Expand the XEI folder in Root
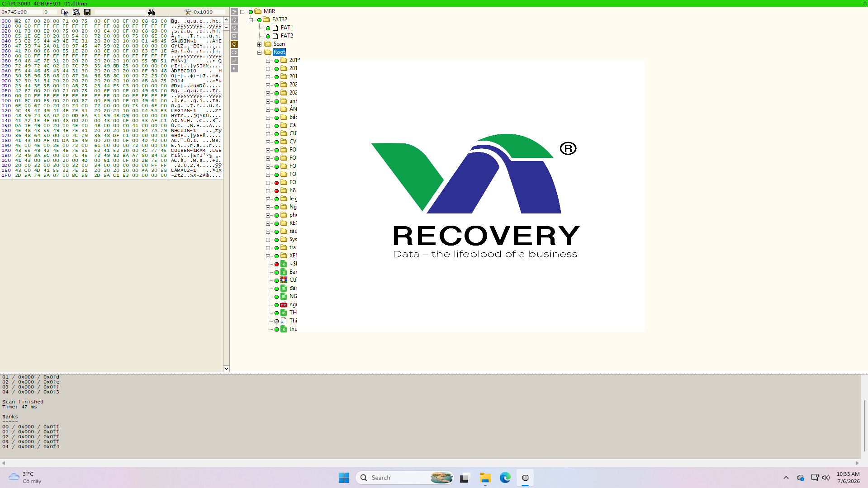This screenshot has width=868, height=488. pyautogui.click(x=268, y=256)
